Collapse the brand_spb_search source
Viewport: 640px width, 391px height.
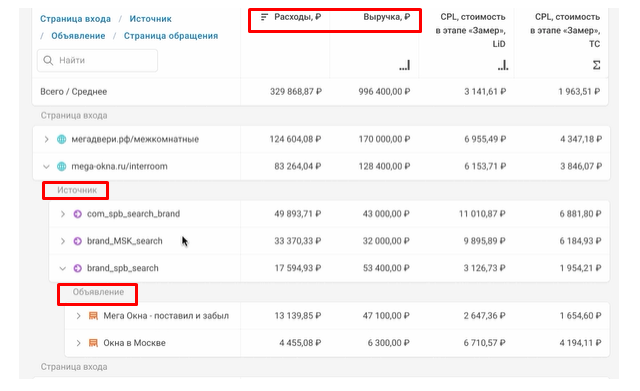[x=62, y=268]
